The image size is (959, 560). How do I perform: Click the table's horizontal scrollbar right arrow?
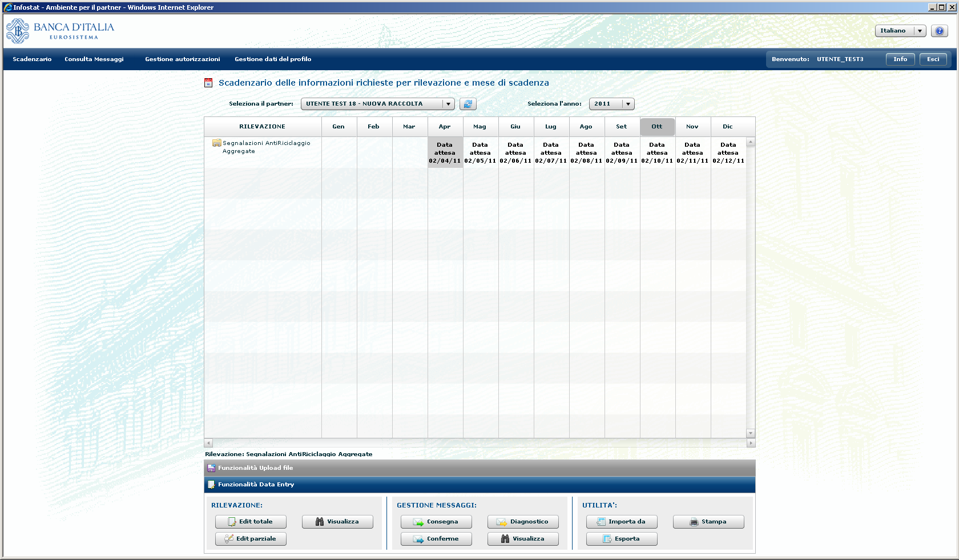click(751, 443)
